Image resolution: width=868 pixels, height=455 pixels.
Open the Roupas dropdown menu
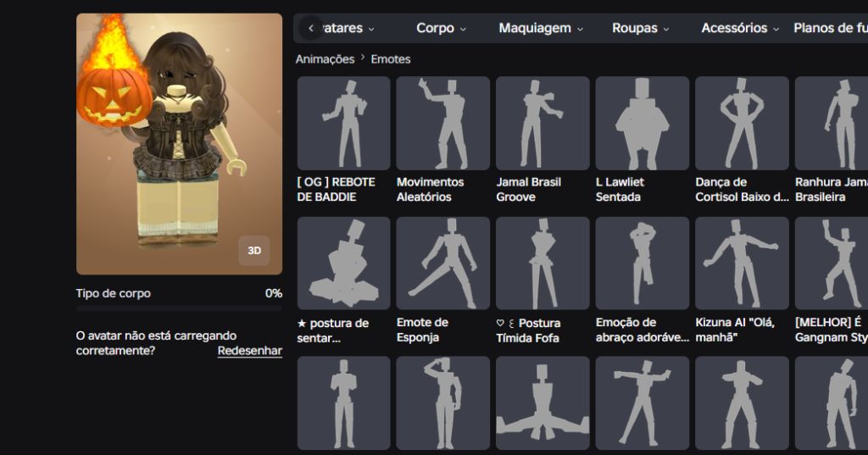point(641,28)
